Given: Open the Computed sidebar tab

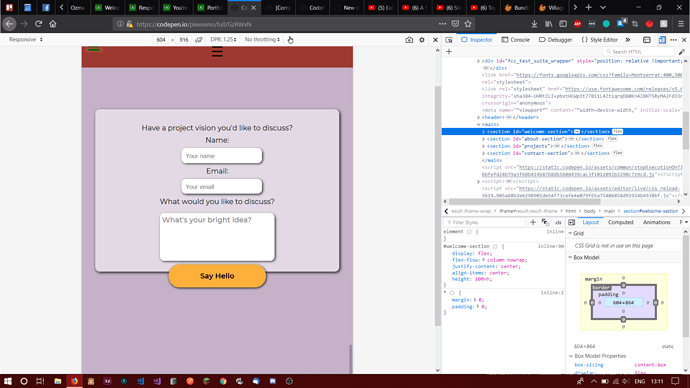Looking at the screenshot, I should tap(620, 222).
